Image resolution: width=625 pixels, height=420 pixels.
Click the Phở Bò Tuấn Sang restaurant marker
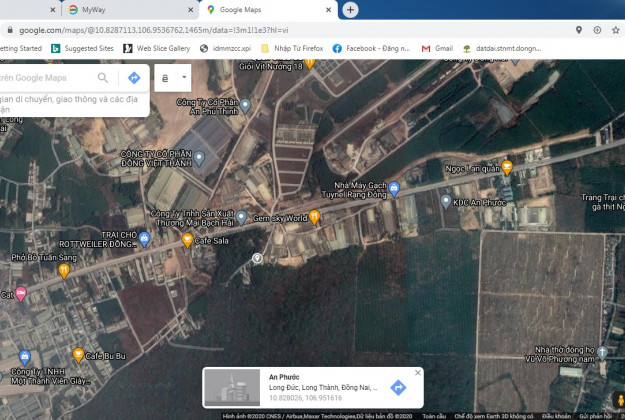click(x=64, y=271)
